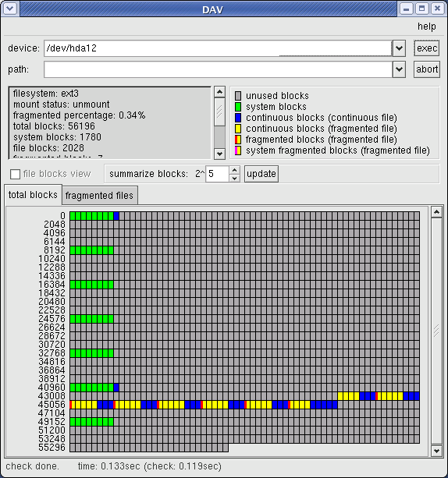The height and width of the screenshot is (478, 448).
Task: Click the unused blocks gray legend swatch
Action: 238,96
